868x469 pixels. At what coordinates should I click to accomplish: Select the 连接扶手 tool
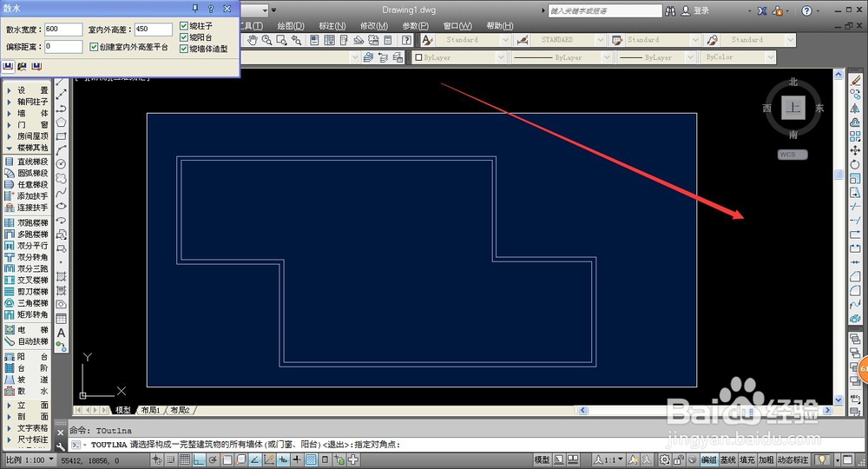coord(27,207)
